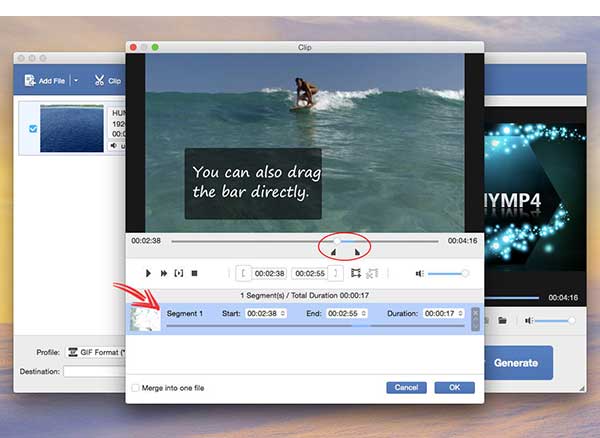
Task: Play the clip preview
Action: tap(148, 273)
